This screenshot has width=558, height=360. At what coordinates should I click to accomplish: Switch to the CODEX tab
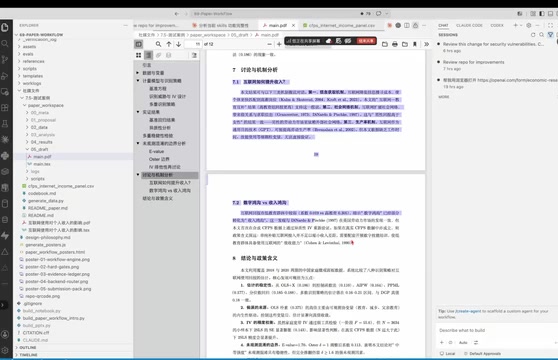point(497,25)
